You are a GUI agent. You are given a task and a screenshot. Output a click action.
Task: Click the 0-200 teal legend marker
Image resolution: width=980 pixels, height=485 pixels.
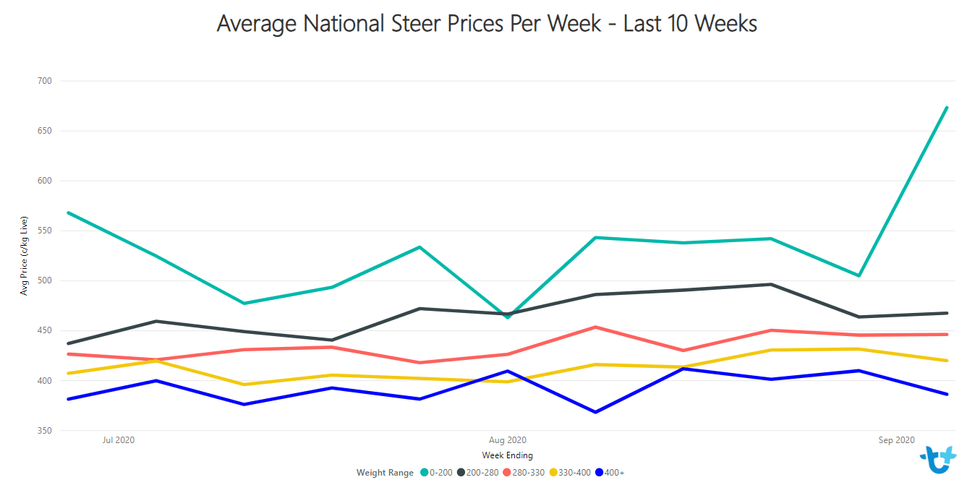coord(424,473)
